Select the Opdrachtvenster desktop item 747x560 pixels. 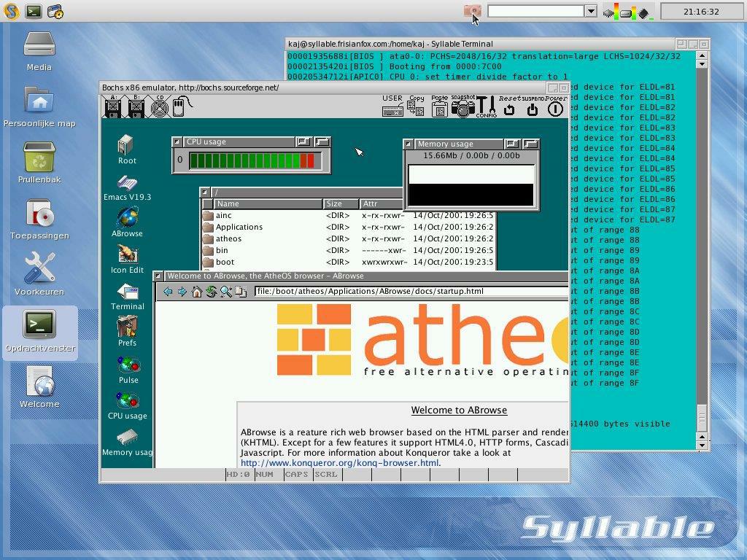click(39, 332)
